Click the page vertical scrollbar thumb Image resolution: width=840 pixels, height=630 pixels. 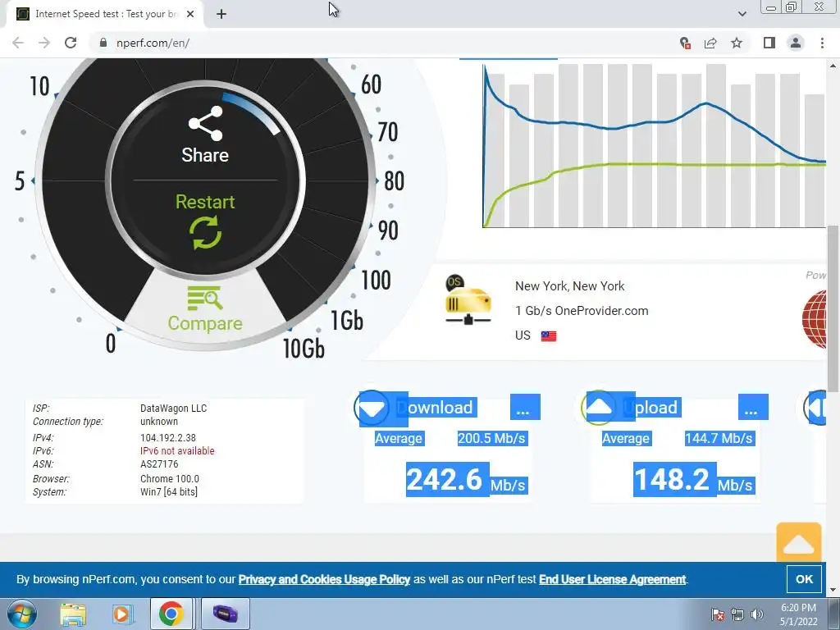pos(833,308)
